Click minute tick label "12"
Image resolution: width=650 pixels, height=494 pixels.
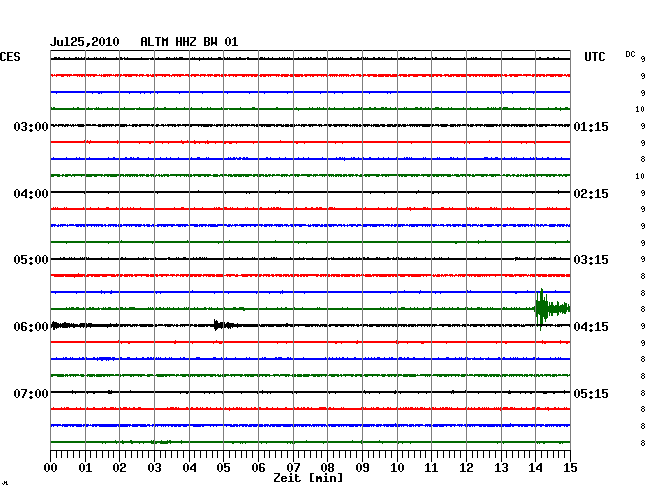pyautogui.click(x=466, y=468)
